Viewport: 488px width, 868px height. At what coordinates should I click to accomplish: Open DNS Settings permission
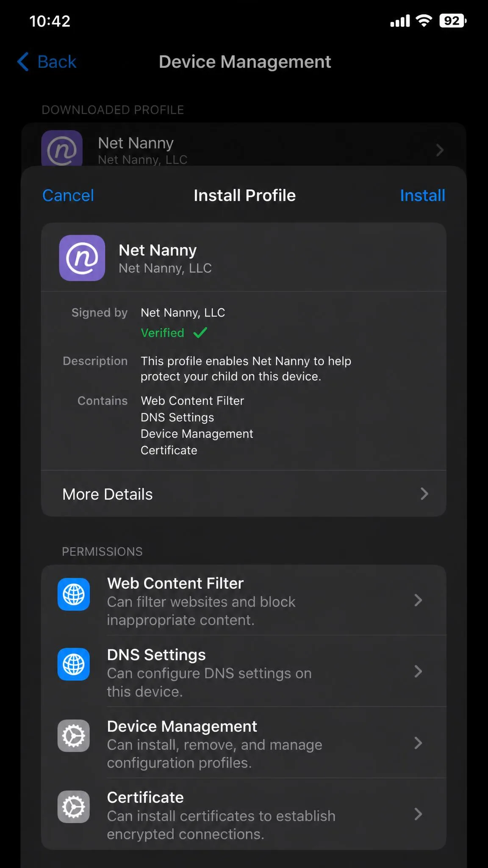click(x=244, y=671)
